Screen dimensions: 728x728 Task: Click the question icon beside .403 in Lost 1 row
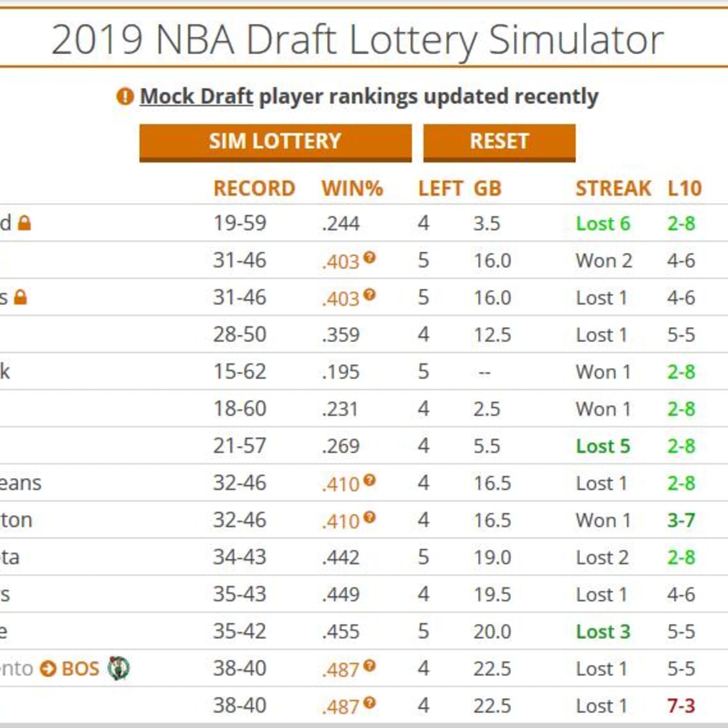[x=369, y=295]
